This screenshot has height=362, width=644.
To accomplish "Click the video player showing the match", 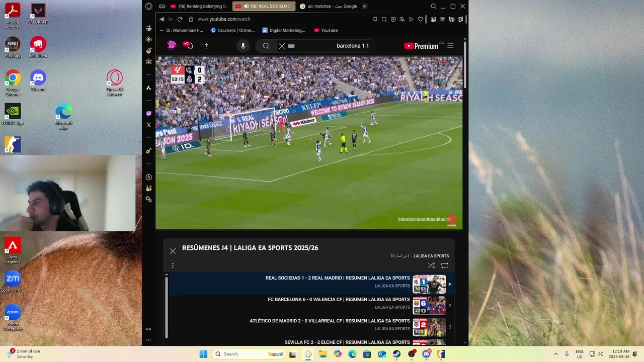I will tap(309, 143).
